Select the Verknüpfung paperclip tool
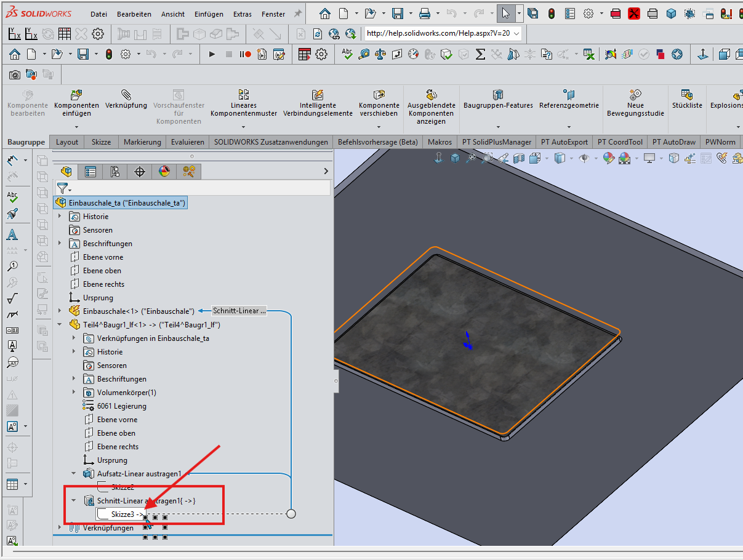 126,95
